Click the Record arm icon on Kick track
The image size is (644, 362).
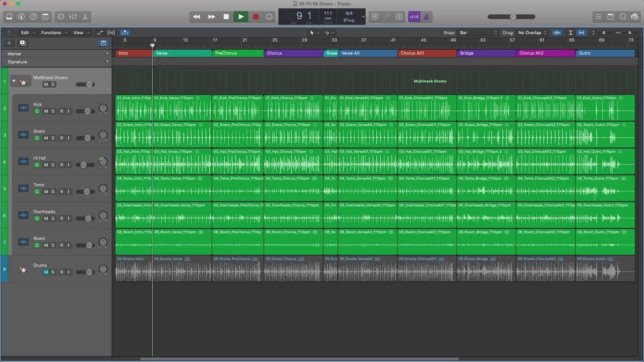(62, 111)
